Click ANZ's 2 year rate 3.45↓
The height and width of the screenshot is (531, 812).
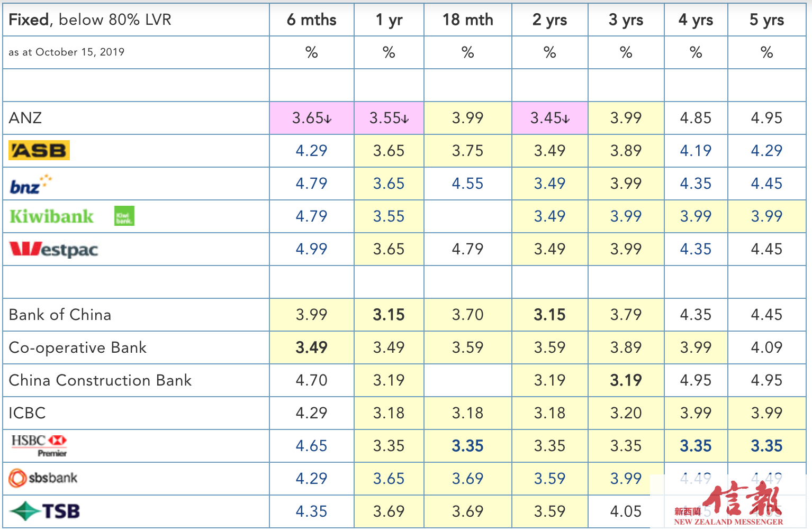click(551, 118)
